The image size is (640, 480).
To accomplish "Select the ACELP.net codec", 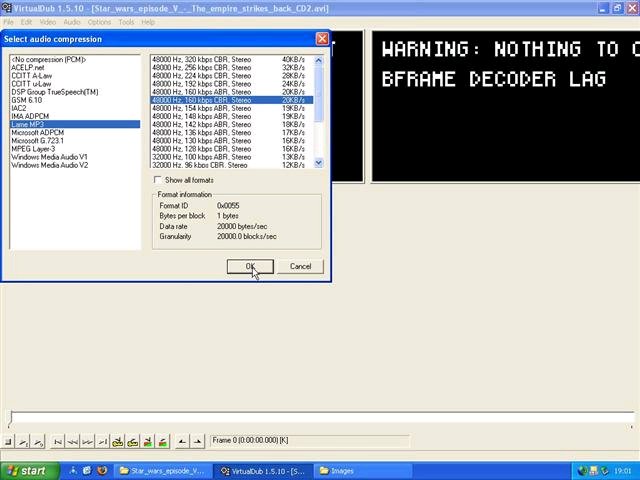I will click(75, 68).
